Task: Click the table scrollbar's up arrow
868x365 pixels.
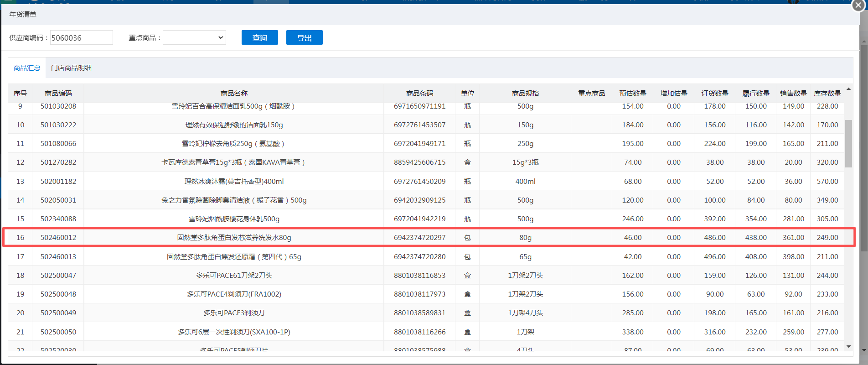Action: point(848,89)
